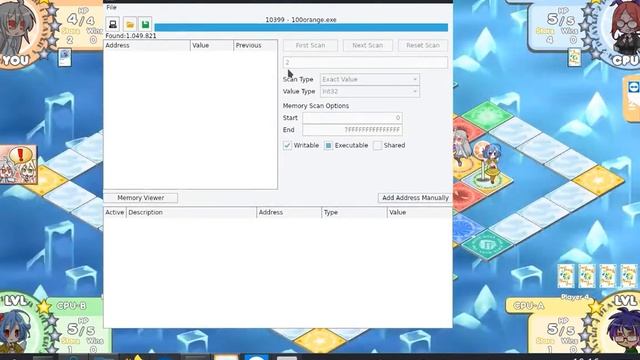
Task: Click the blue-haired character on the board
Action: pos(492,163)
